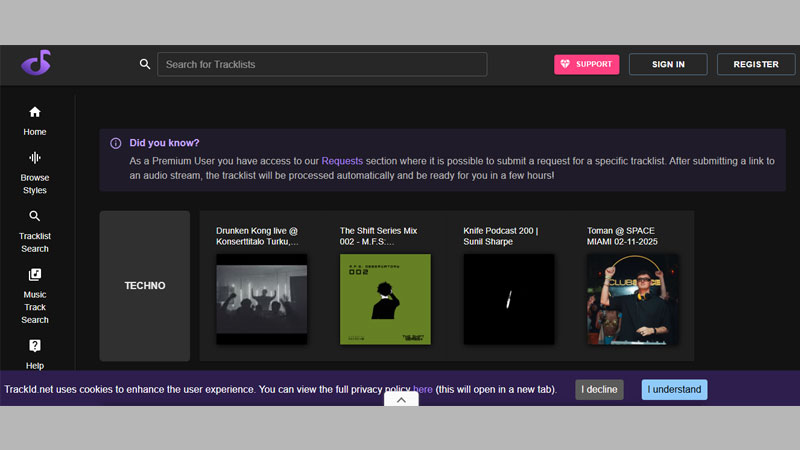
Task: Open the privacy policy 'here' link
Action: (x=423, y=389)
